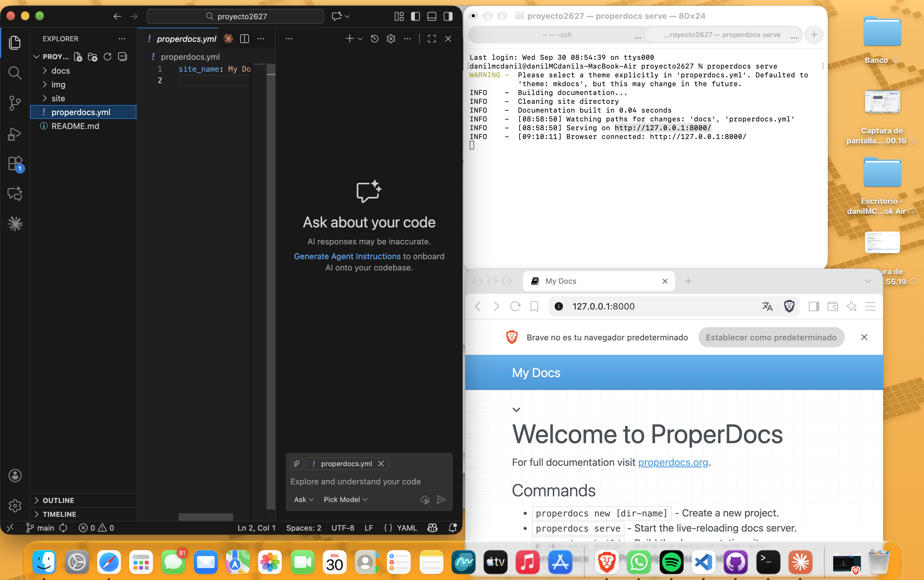Select the My Docs browser tab
Screen dimensions: 924x580
[x=599, y=281]
